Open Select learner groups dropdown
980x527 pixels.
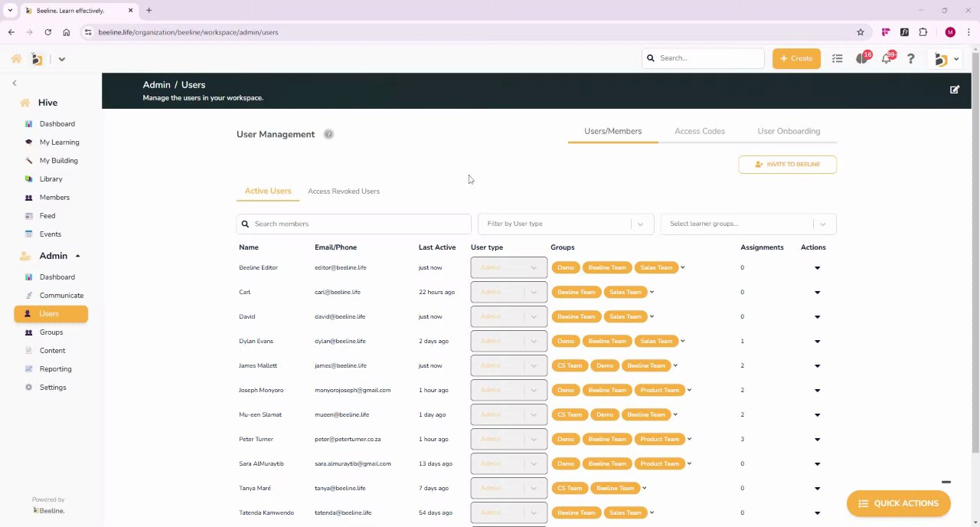tap(748, 224)
